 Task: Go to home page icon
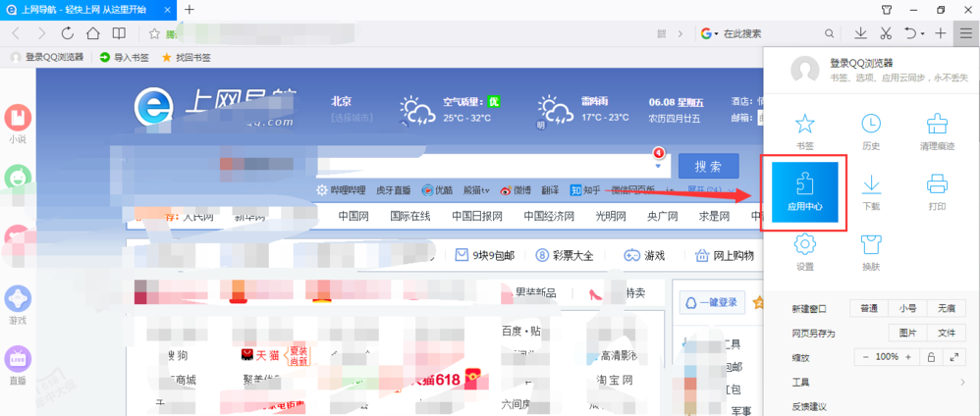93,33
